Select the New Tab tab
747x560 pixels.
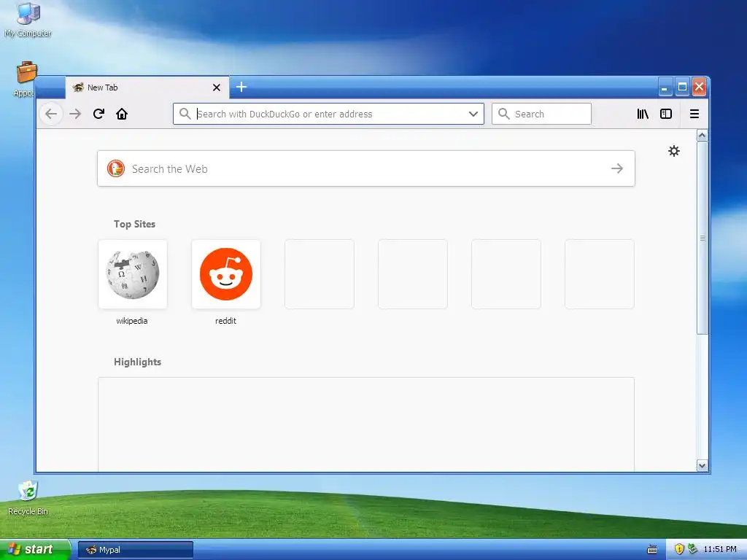[147, 87]
